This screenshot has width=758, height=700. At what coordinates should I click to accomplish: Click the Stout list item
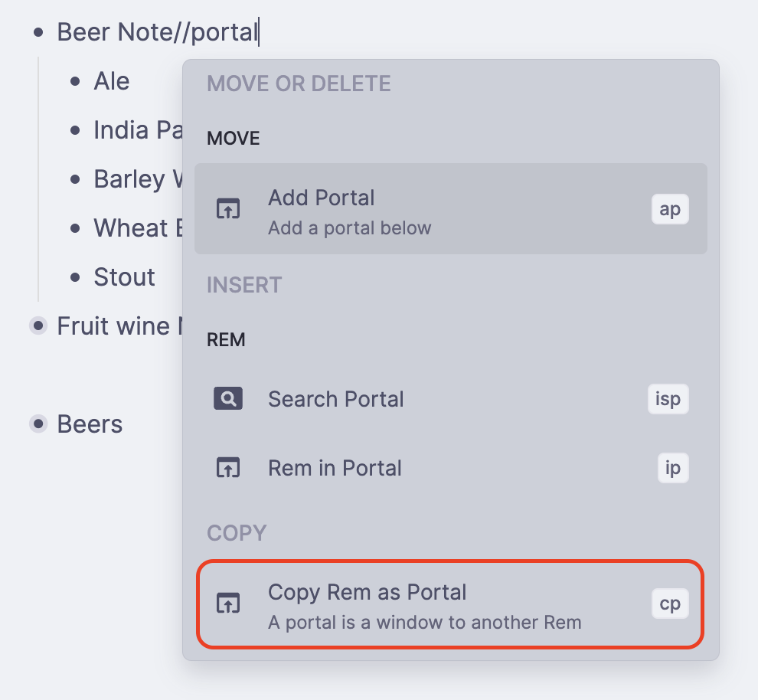(124, 277)
